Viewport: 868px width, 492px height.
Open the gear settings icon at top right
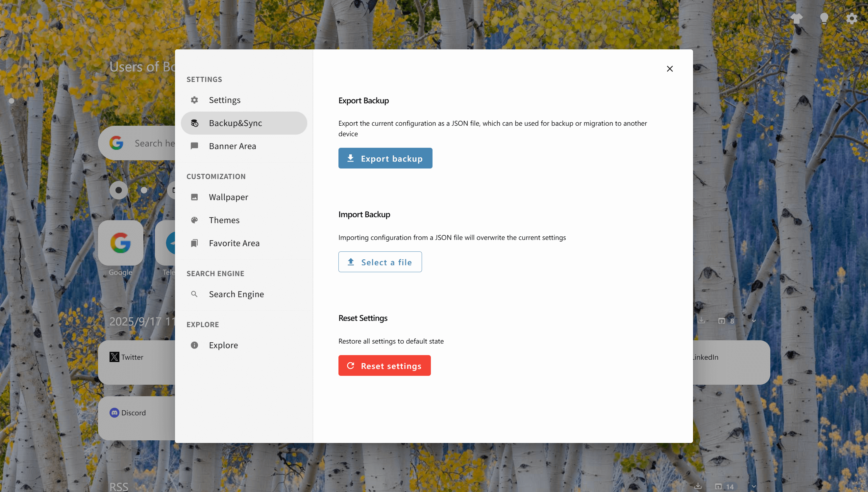(852, 18)
